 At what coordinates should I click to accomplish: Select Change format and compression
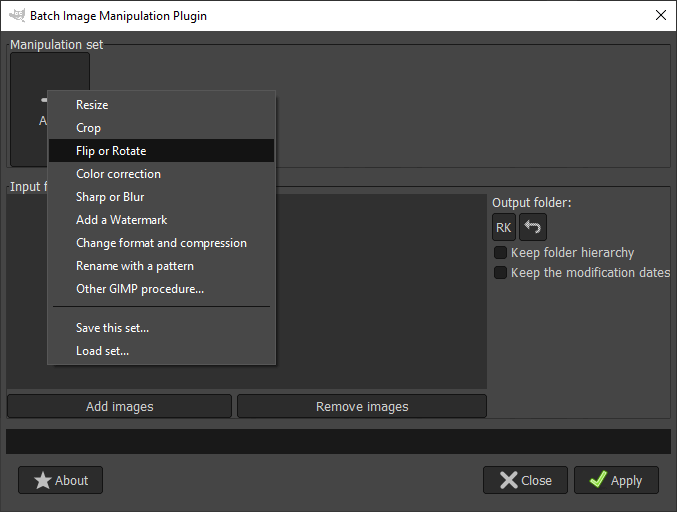point(161,243)
